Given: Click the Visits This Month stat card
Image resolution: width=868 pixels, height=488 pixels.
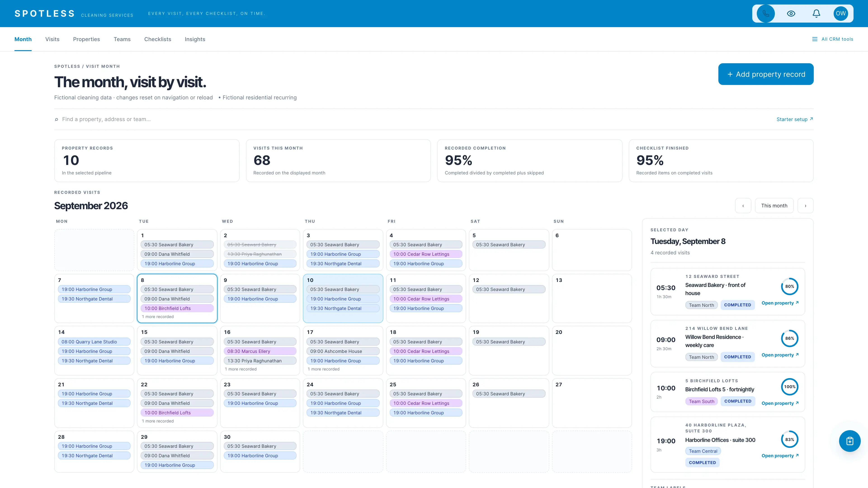Looking at the screenshot, I should click(x=338, y=161).
